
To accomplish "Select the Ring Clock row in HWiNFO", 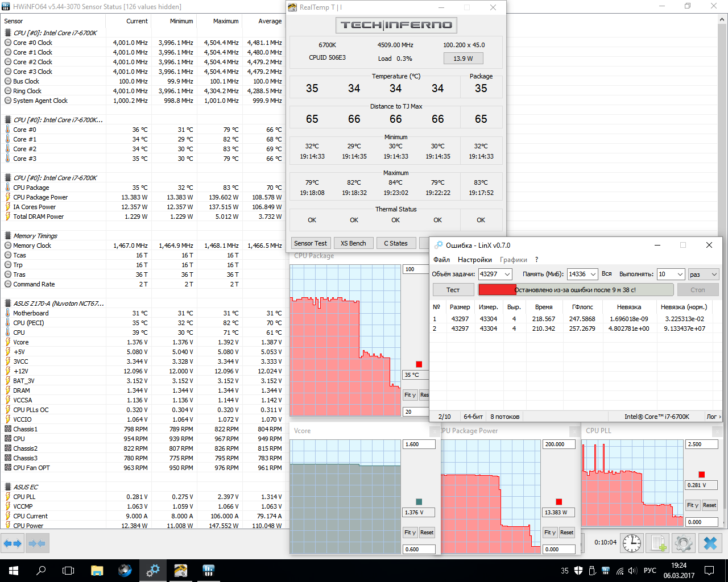I will tap(143, 91).
